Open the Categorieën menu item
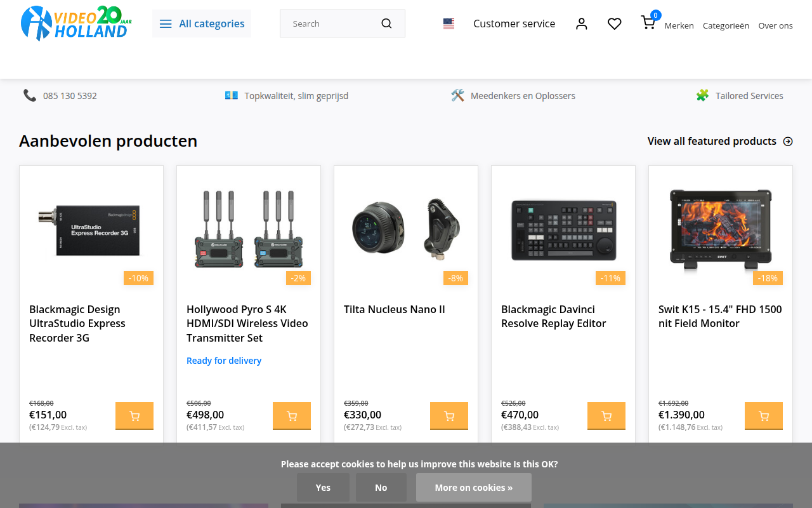 (726, 25)
